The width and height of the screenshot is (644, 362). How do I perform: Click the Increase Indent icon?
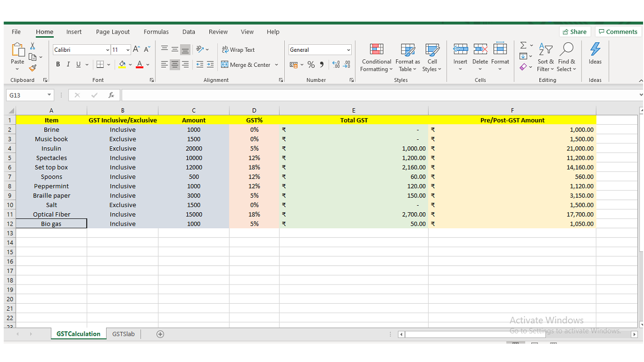pos(210,65)
